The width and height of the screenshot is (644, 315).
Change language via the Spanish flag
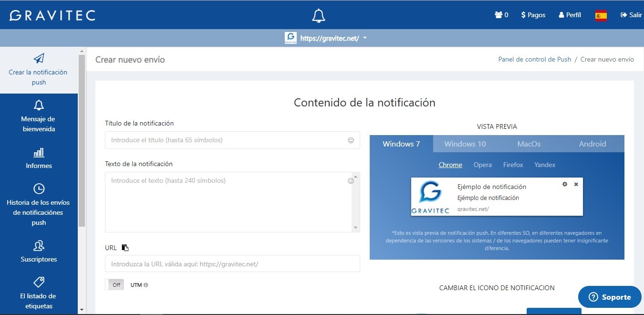pyautogui.click(x=601, y=15)
